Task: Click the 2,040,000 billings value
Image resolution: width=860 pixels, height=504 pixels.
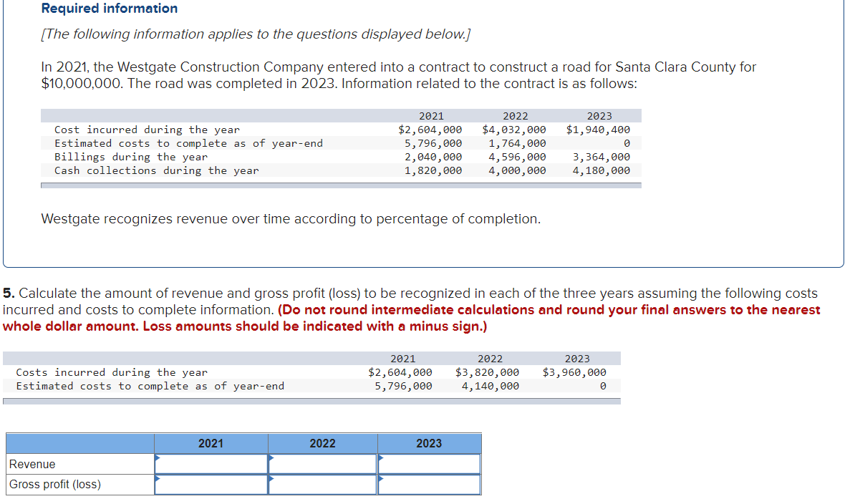Action: tap(433, 157)
